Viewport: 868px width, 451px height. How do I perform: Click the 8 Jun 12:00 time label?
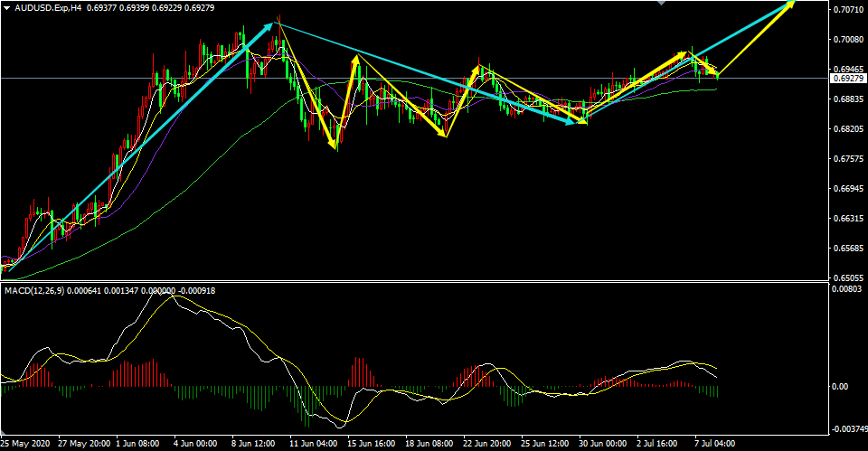pyautogui.click(x=253, y=444)
